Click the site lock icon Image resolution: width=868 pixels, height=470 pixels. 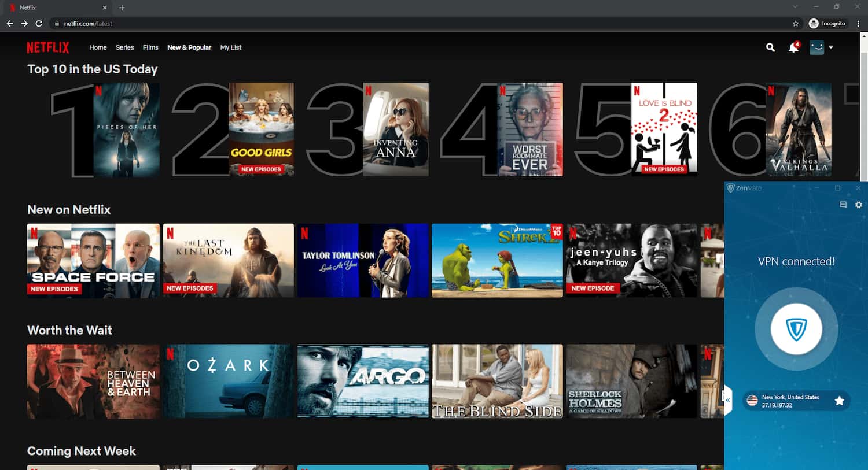pos(57,24)
